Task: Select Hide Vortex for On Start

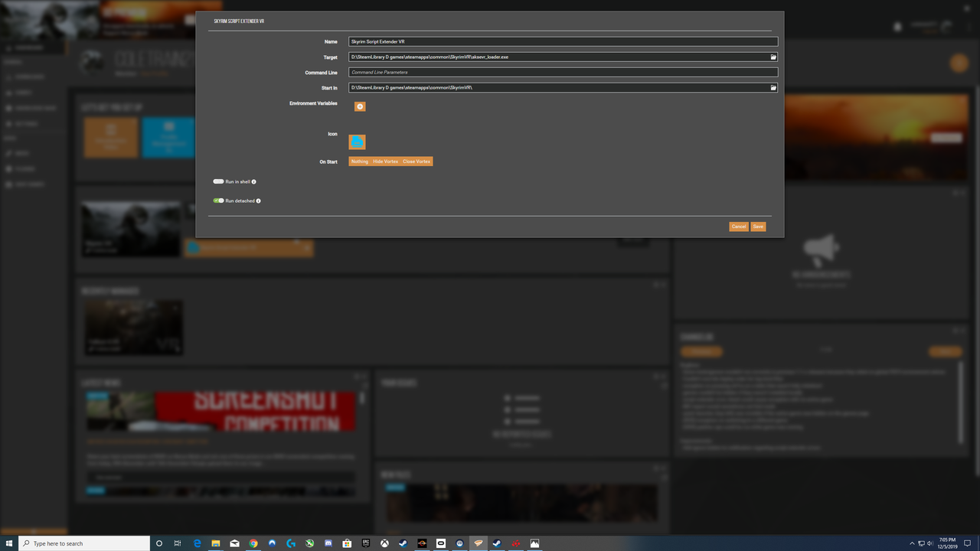Action: pos(385,161)
